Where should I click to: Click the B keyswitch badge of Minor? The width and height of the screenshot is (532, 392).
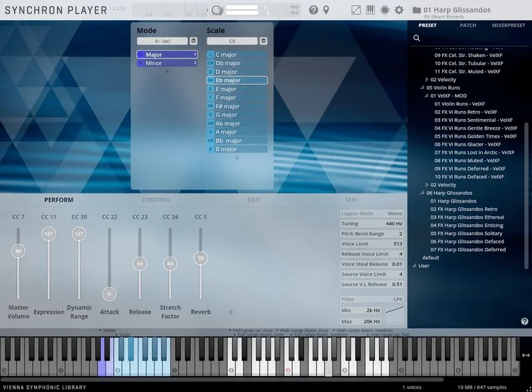coord(140,63)
